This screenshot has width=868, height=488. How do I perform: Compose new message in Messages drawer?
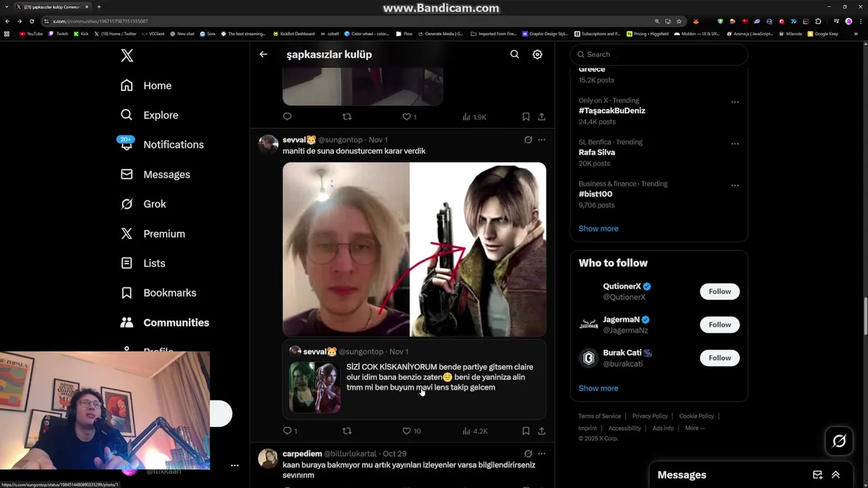pyautogui.click(x=818, y=475)
